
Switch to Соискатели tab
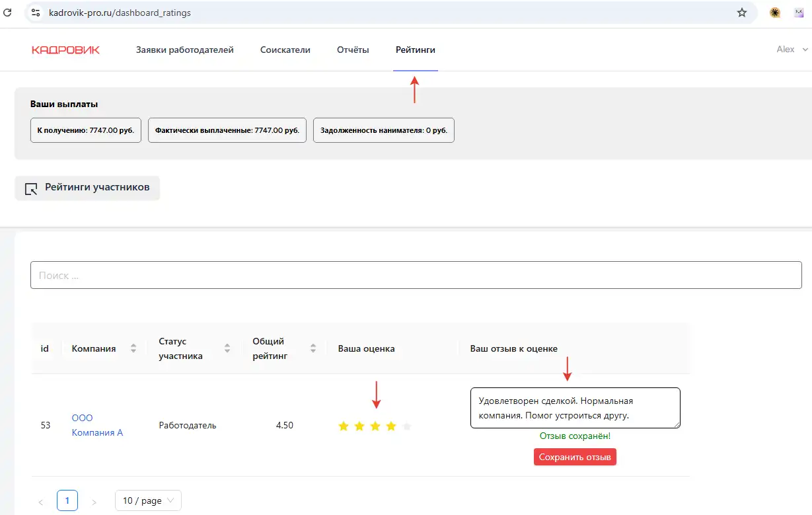[285, 50]
